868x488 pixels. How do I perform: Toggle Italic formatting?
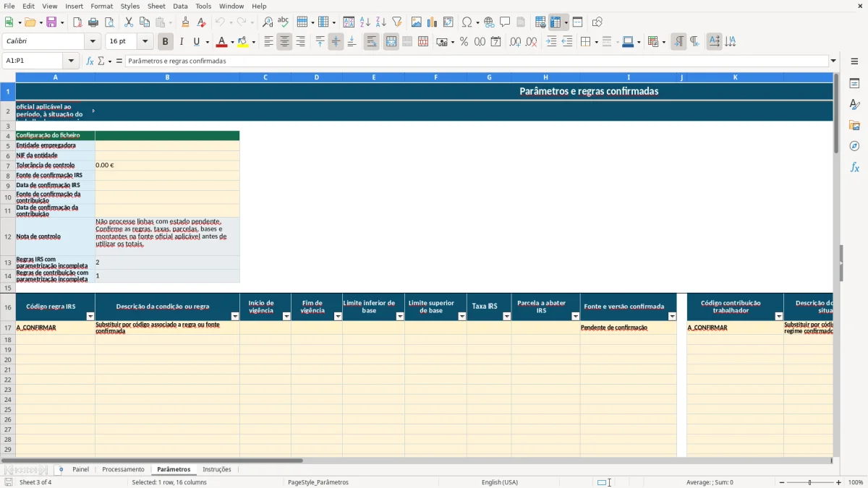click(x=182, y=42)
